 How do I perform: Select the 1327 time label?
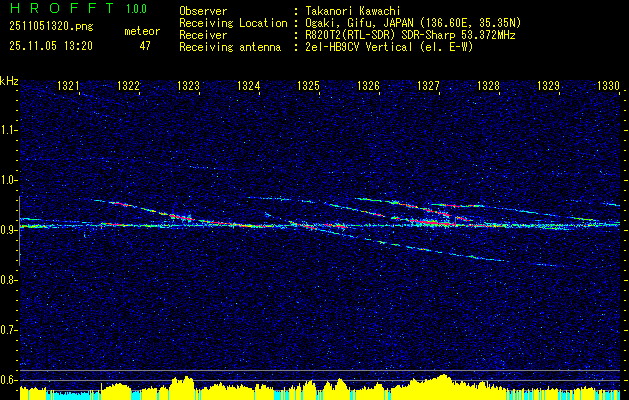coord(428,85)
